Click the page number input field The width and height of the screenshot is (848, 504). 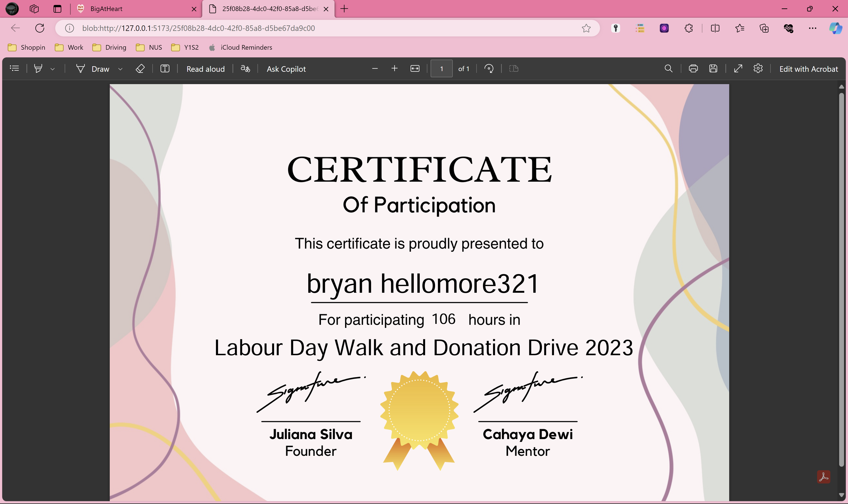point(441,69)
